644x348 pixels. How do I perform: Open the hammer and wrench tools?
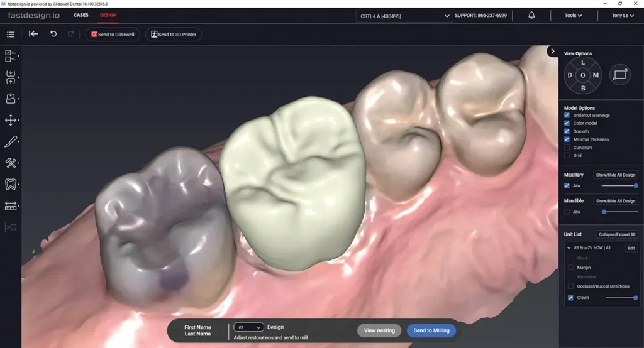tap(11, 163)
